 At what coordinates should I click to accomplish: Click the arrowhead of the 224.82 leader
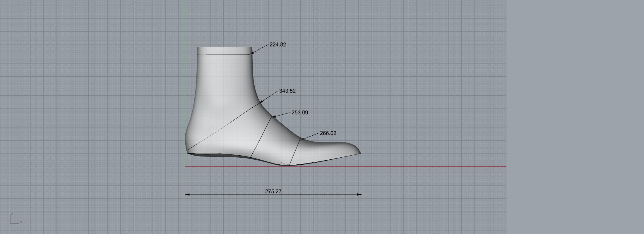tap(253, 53)
